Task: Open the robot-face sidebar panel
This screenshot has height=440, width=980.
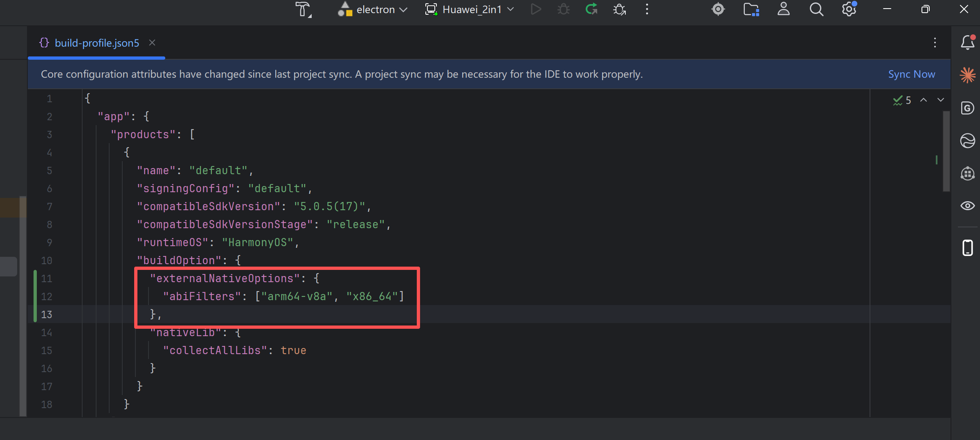Action: coord(968,173)
